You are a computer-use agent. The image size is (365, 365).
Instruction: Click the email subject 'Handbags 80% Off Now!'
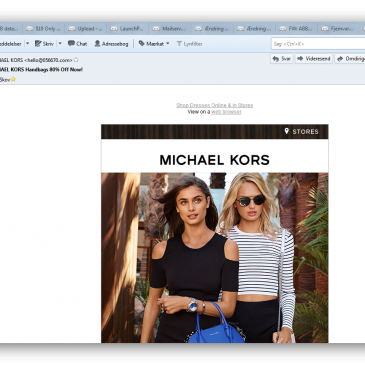54,70
